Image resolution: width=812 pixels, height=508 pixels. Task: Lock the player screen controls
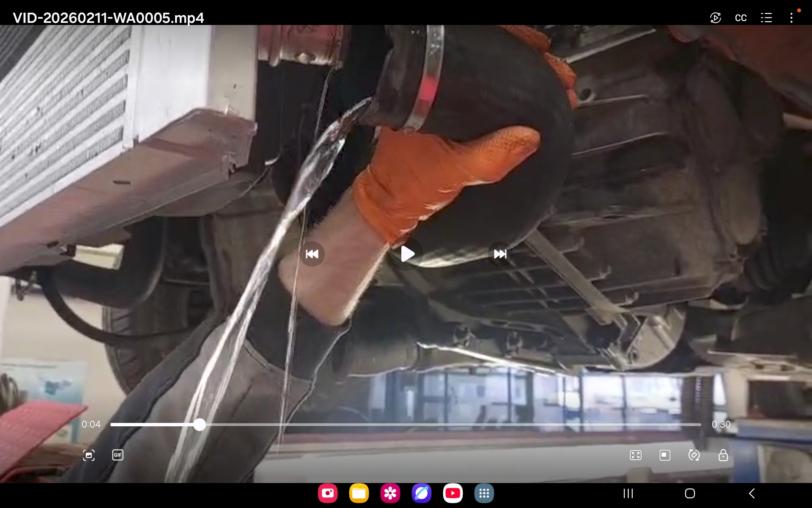[x=723, y=455]
